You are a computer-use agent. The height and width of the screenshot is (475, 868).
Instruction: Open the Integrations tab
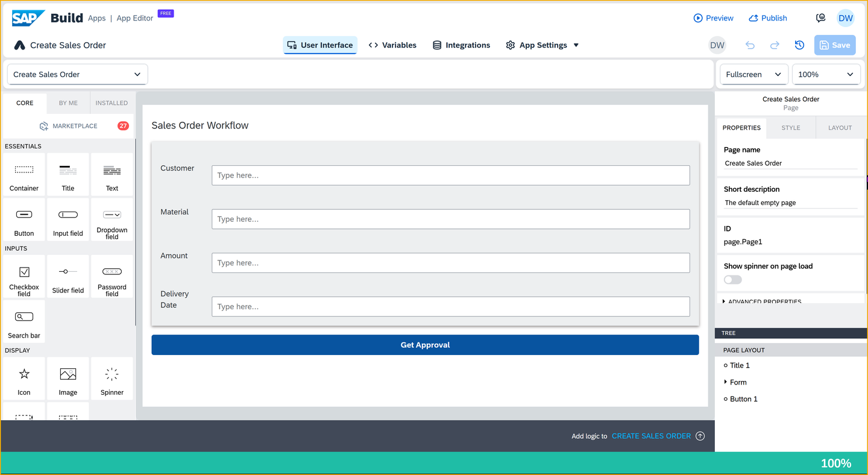(x=462, y=45)
